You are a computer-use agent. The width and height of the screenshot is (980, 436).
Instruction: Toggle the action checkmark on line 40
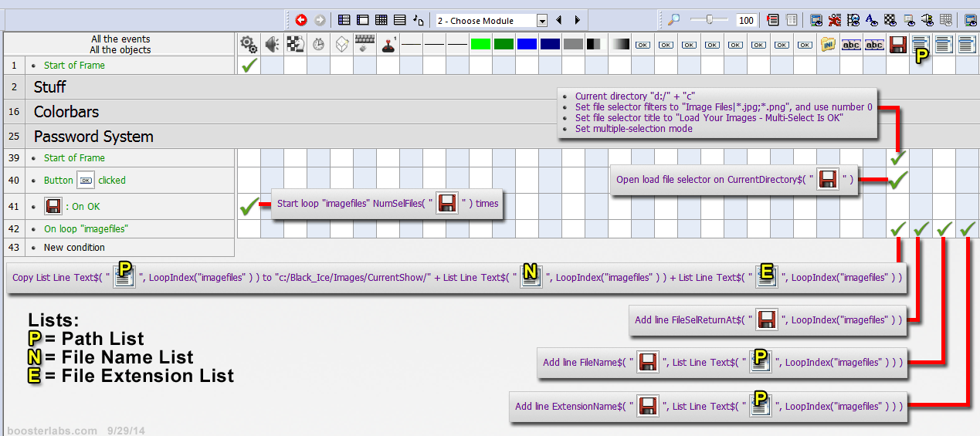click(897, 181)
